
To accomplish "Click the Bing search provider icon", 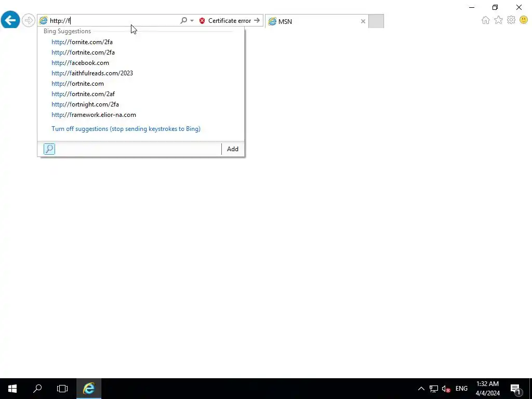I will (49, 149).
